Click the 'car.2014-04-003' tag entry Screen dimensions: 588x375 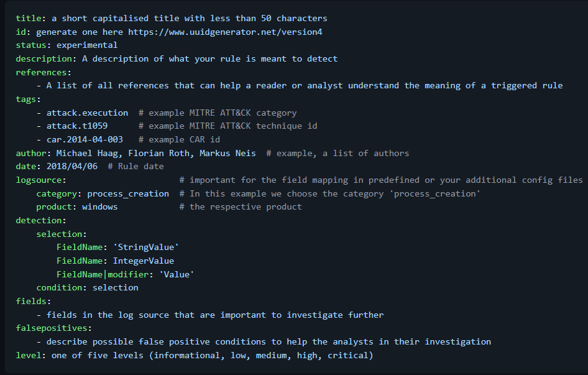(85, 139)
